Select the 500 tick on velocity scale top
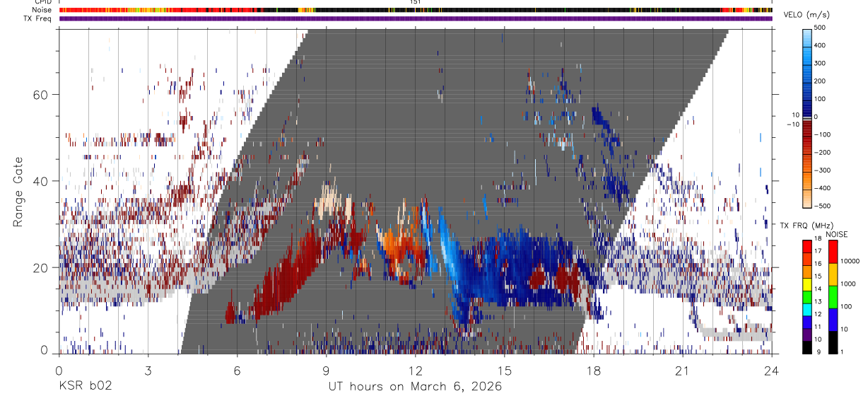Image resolution: width=868 pixels, height=401 pixels. pos(821,28)
